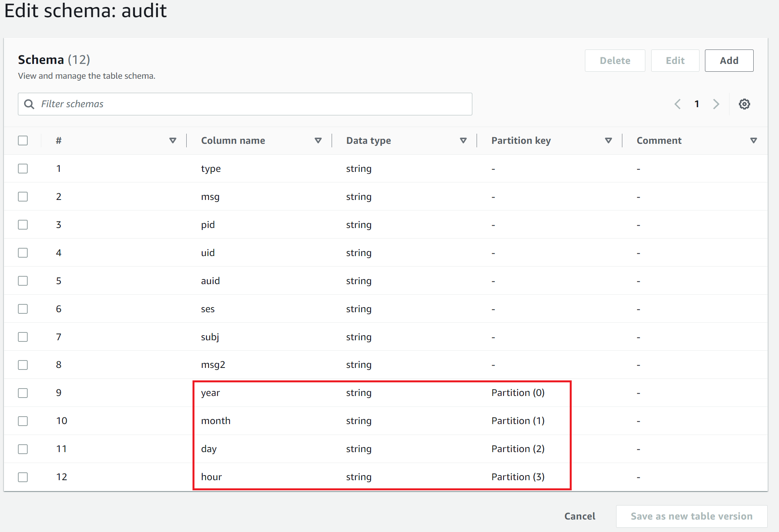Go to next page arrow
The width and height of the screenshot is (779, 532).
coord(716,104)
